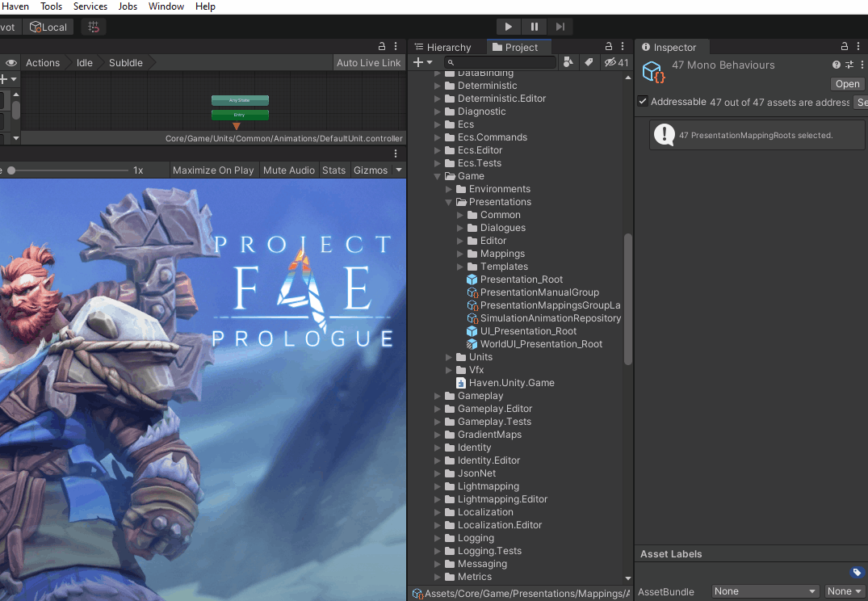Screen dimensions: 868x601
Task: Select Haven.Unity.Game assembly definition file
Action: (x=505, y=383)
